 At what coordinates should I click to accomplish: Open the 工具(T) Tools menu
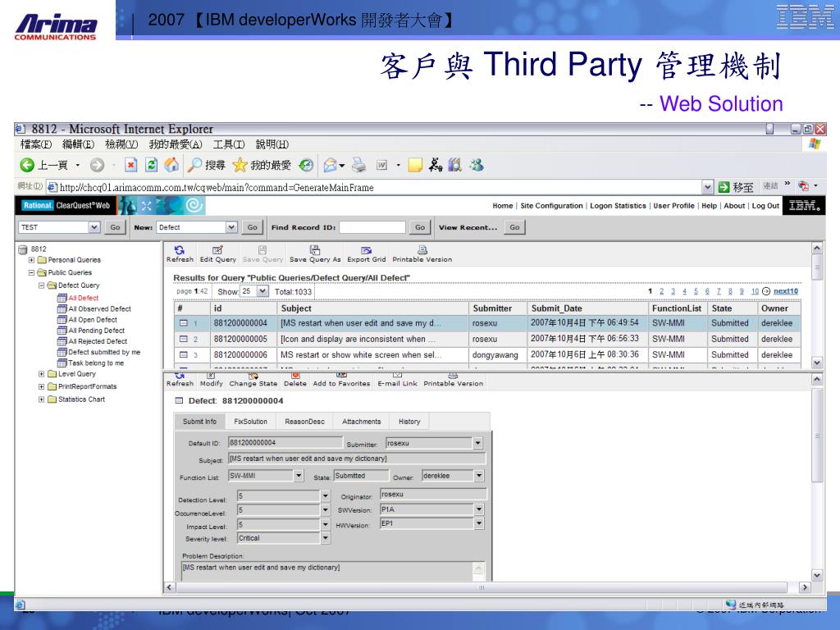coord(229,144)
